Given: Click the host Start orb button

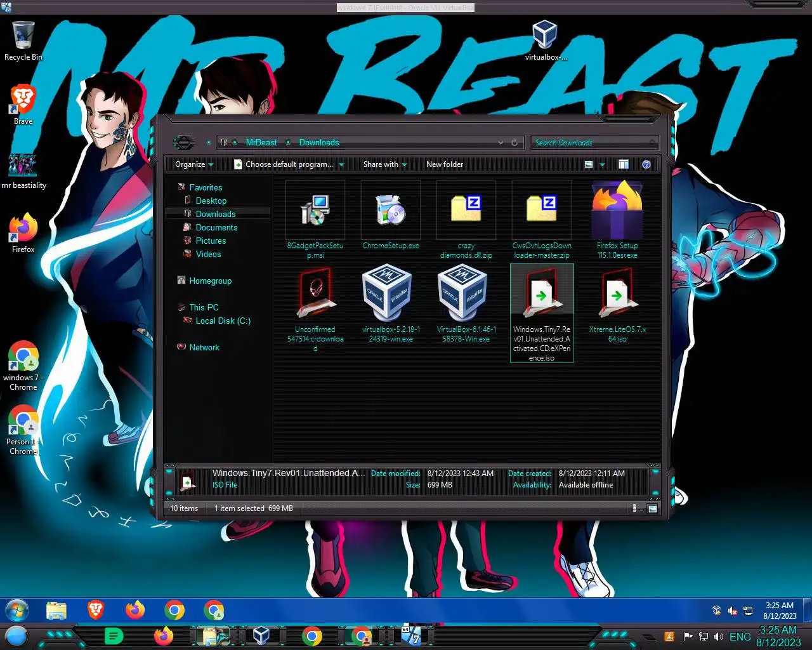Looking at the screenshot, I should click(16, 636).
